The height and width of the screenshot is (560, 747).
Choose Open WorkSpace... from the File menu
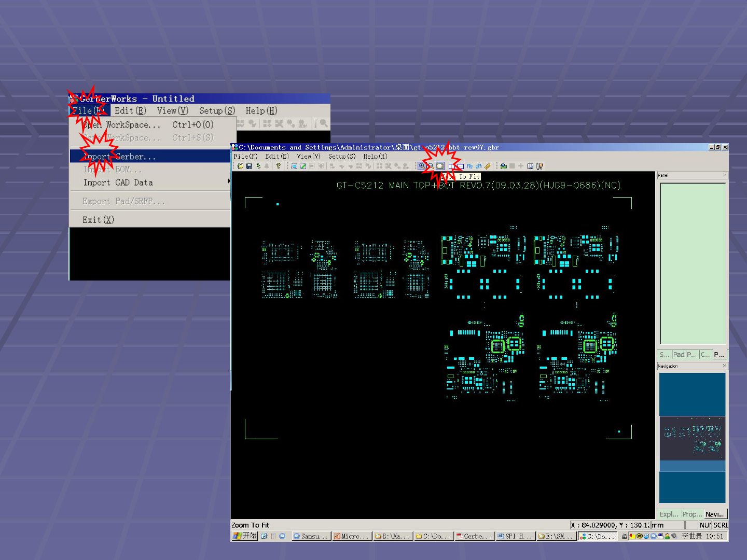pyautogui.click(x=150, y=124)
